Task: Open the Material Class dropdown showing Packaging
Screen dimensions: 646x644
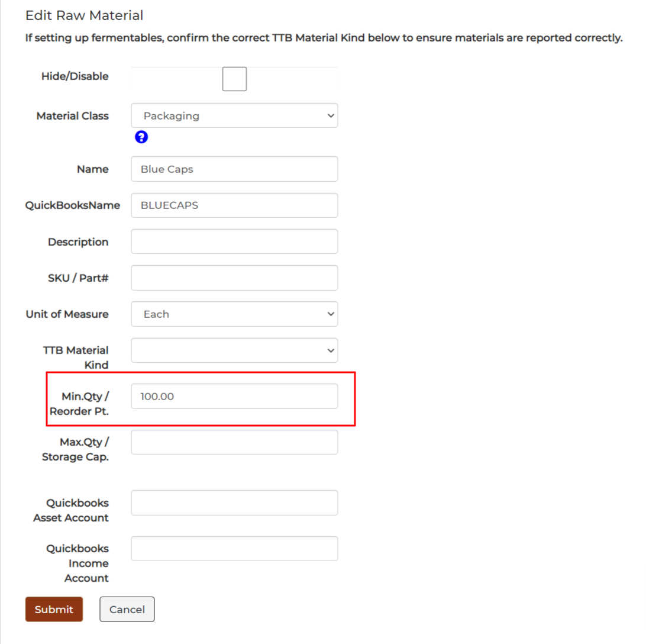Action: (x=234, y=115)
